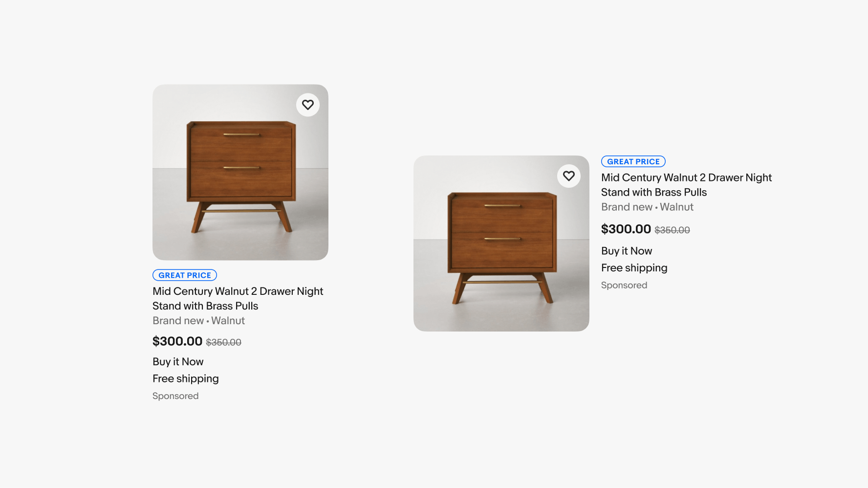Click the crossed-out $350.00 price in the vertical card

(x=224, y=342)
